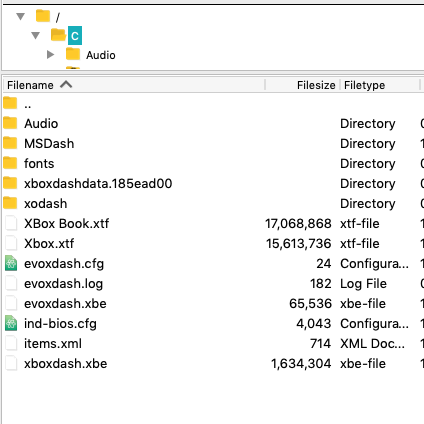This screenshot has width=424, height=424.
Task: Click the Log File filetype cell
Action: coord(363,284)
